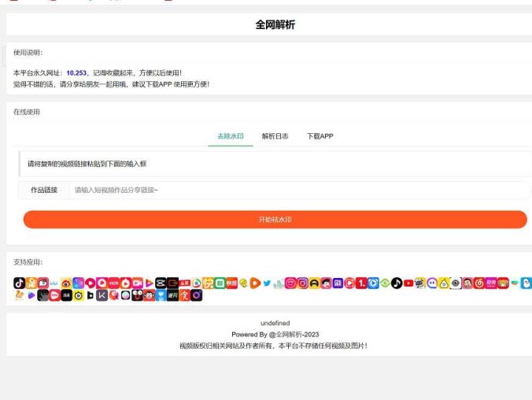Click the 在线使用 section heading

pyautogui.click(x=27, y=112)
